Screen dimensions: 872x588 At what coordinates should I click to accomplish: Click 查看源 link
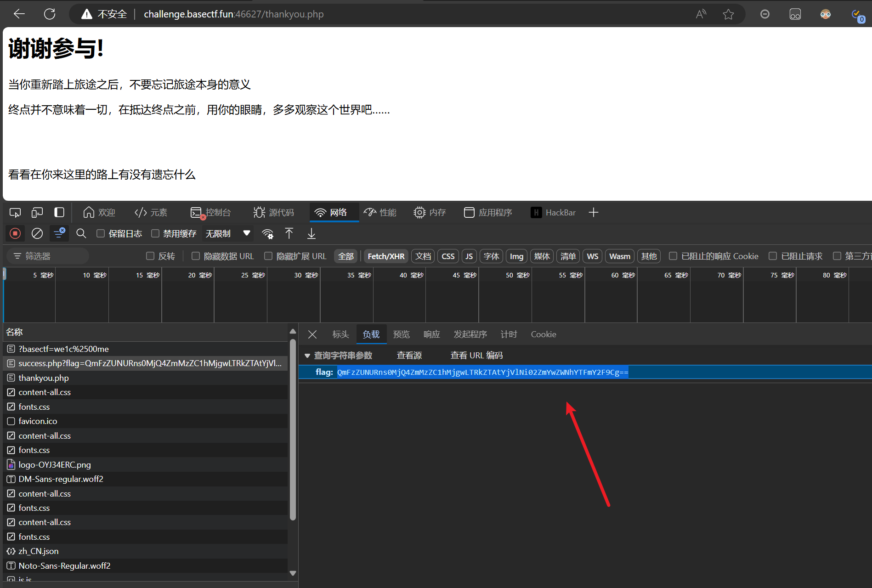[409, 356]
